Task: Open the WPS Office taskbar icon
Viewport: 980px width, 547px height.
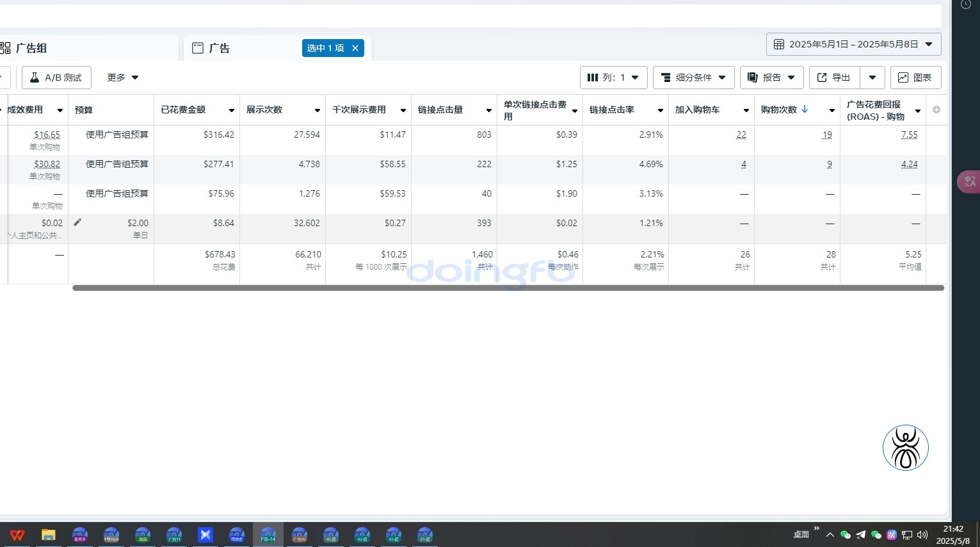Action: [x=17, y=535]
